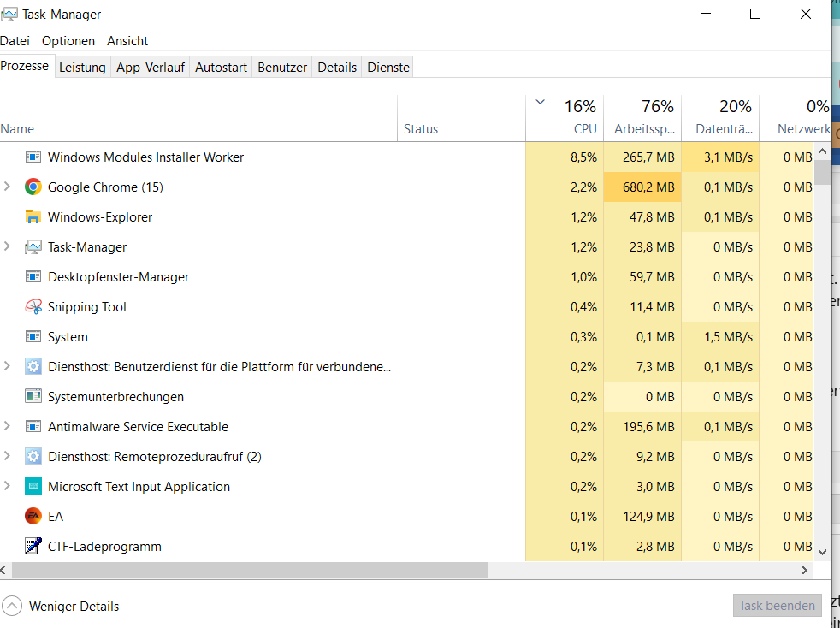Viewport: 840px width, 628px height.
Task: Select the Windows-Explorer process name
Action: coord(100,217)
